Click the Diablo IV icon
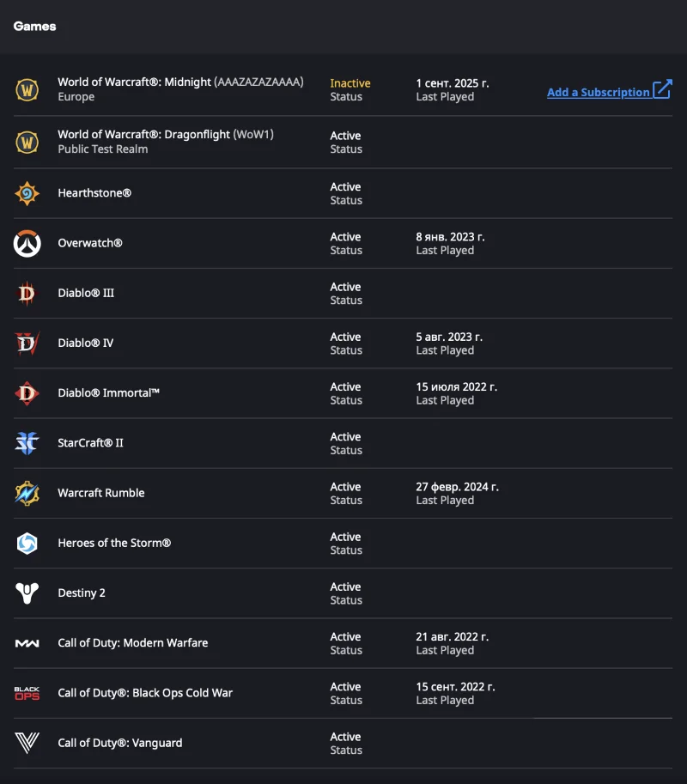687x784 pixels. 27,343
